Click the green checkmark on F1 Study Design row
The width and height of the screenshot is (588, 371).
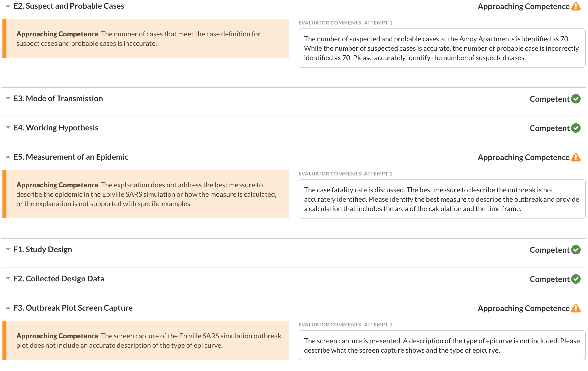coord(576,250)
